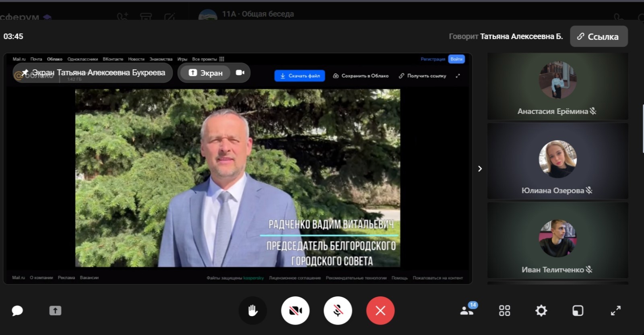Click the shared video of Радченко

pyautogui.click(x=238, y=178)
